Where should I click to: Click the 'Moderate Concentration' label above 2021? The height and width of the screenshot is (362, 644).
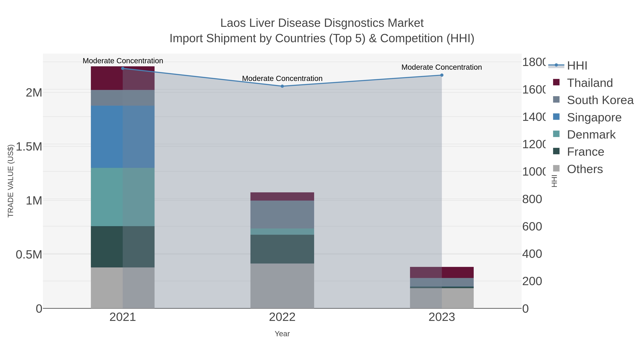point(123,61)
